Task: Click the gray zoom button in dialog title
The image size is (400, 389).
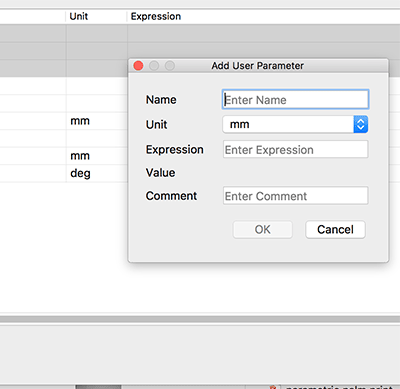Action: point(170,66)
